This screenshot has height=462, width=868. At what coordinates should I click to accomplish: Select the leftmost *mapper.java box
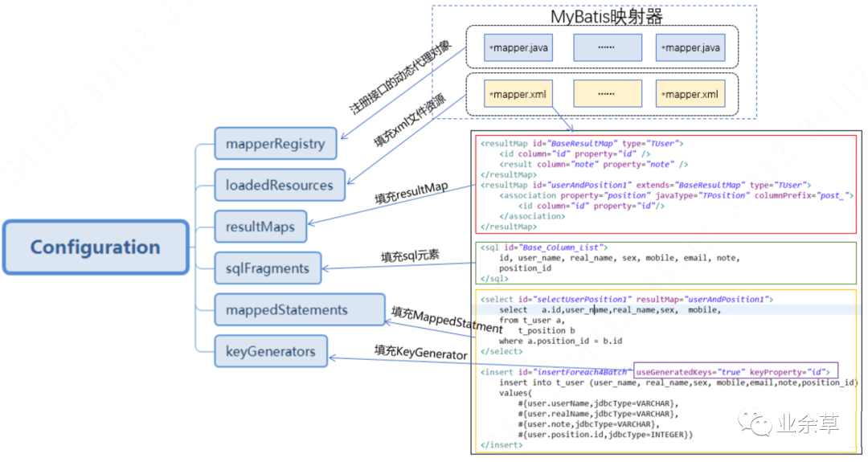point(518,47)
